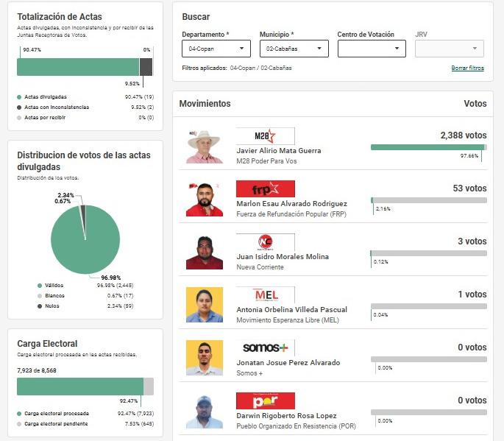This screenshot has height=441, width=504.
Task: Open Javier Alirio Mata Guerra's photo
Action: (204, 147)
